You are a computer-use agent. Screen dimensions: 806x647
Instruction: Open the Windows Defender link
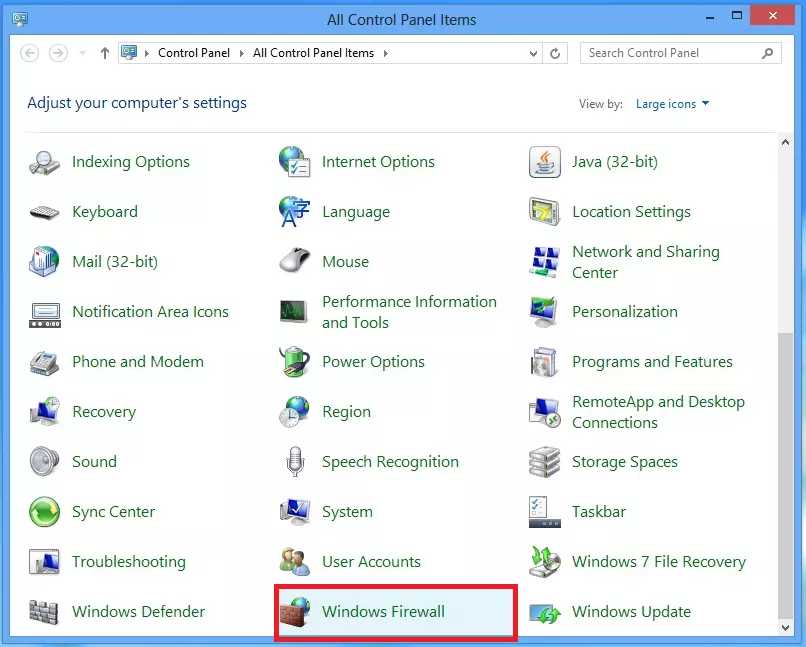coord(138,612)
